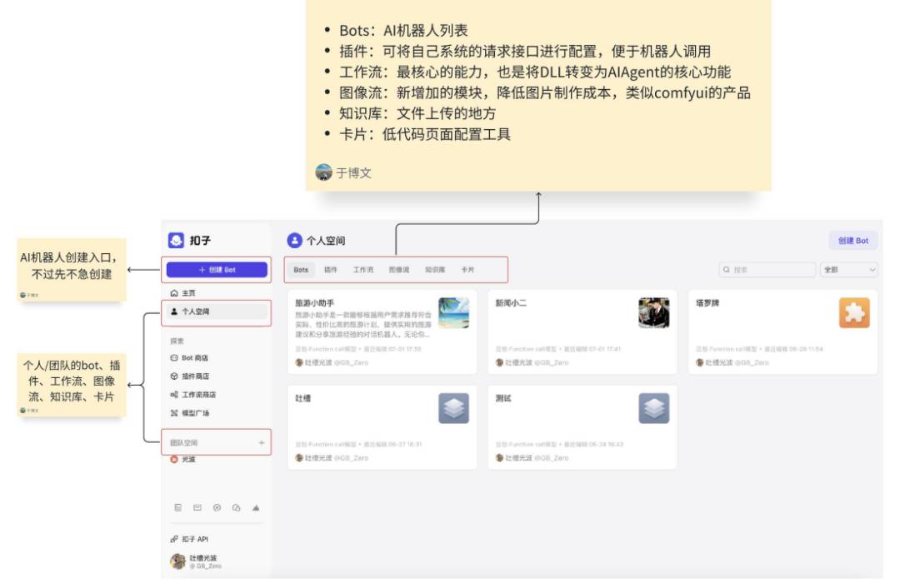900x588 pixels.
Task: Click author 吐槽光波 on the 新闻小二 card
Action: [x=517, y=362]
